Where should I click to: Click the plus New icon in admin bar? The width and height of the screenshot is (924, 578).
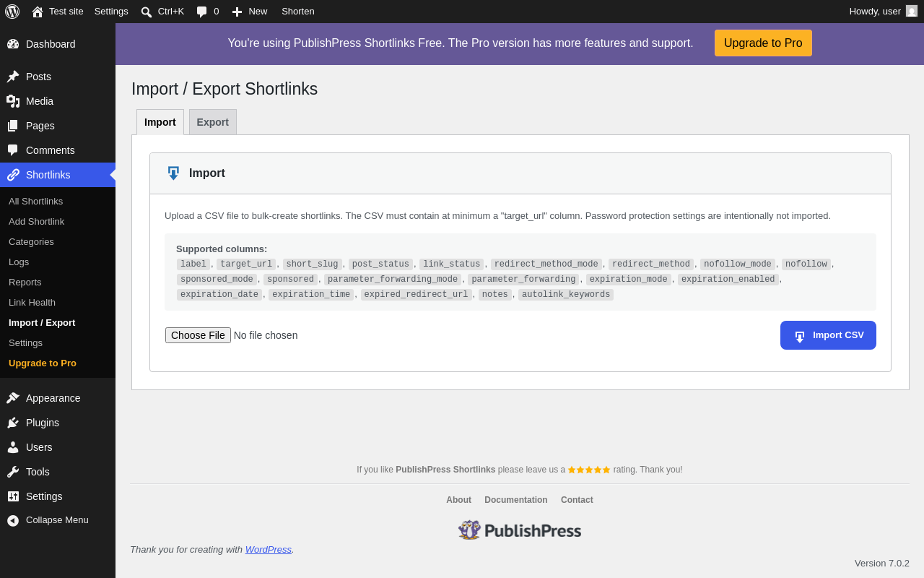(x=237, y=12)
